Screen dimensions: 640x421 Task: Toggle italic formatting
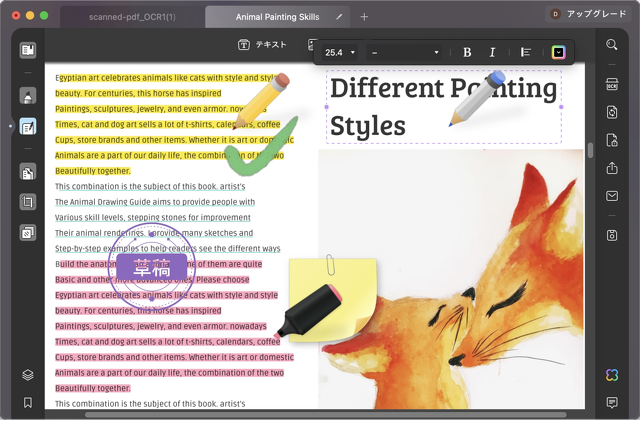coord(492,52)
